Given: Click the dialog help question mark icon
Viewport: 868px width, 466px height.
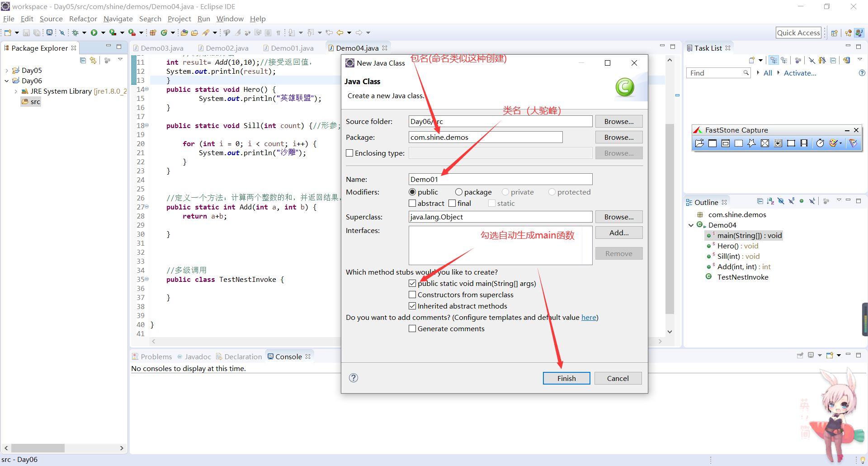Looking at the screenshot, I should click(x=354, y=378).
